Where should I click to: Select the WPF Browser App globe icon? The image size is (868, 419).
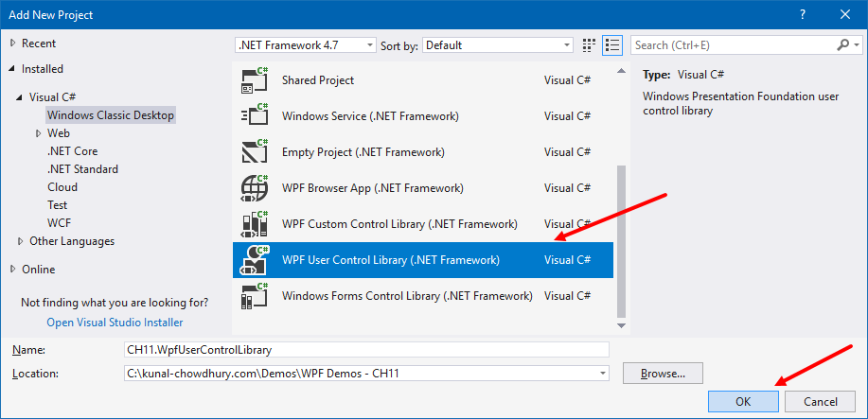(256, 188)
